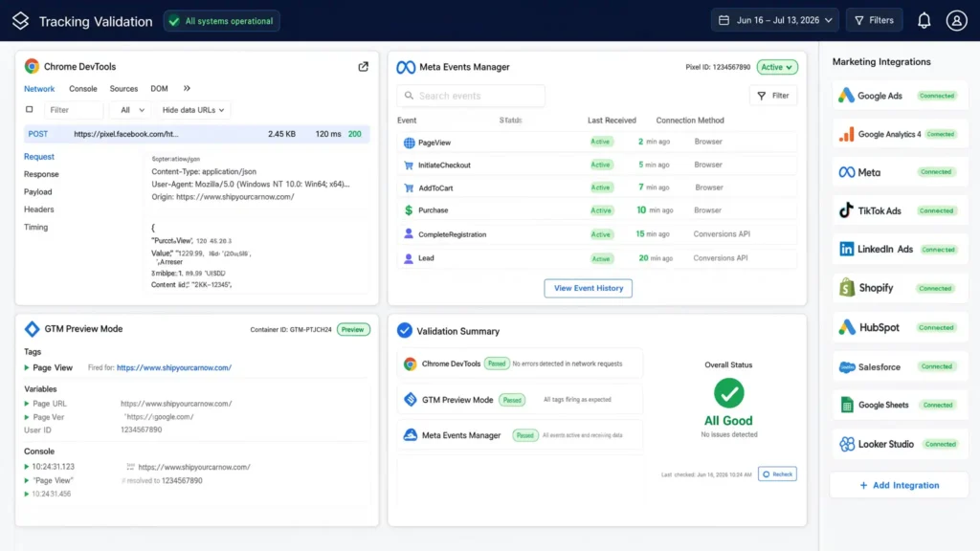Click the Chrome icon in DevTools panel header
This screenshot has height=551, width=980.
tap(32, 66)
